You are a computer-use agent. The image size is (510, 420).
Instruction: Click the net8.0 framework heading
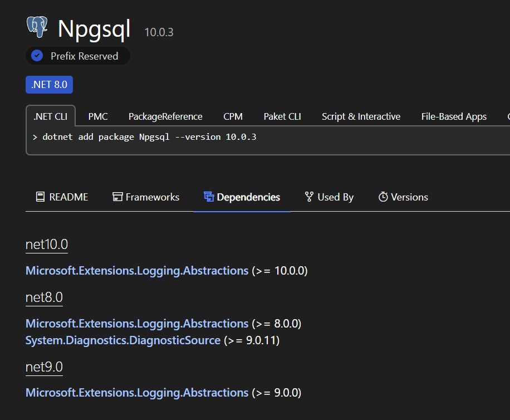44,297
